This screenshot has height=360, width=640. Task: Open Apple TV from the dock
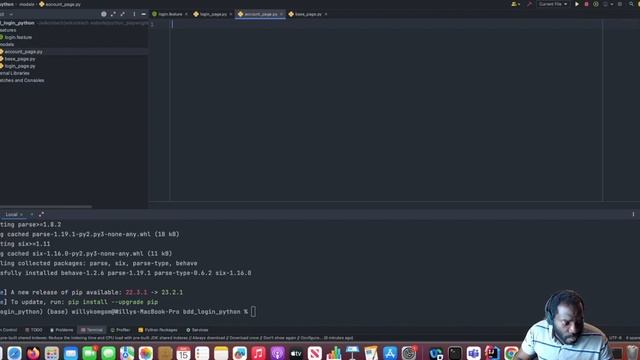[x=296, y=353]
